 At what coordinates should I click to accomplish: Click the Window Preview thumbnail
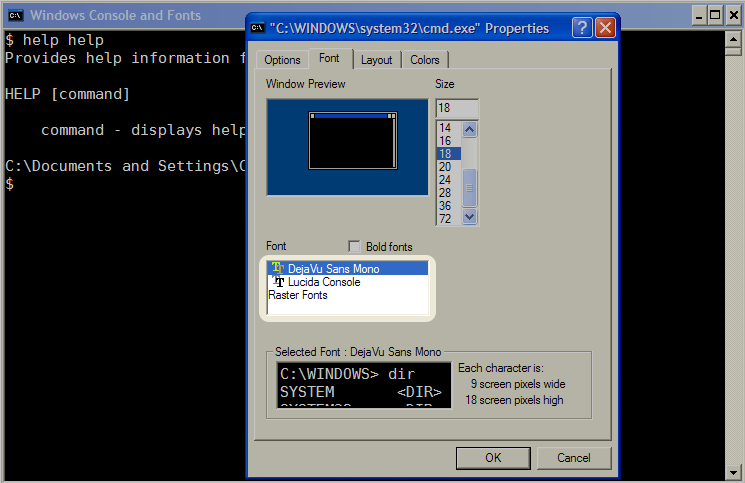pyautogui.click(x=347, y=147)
